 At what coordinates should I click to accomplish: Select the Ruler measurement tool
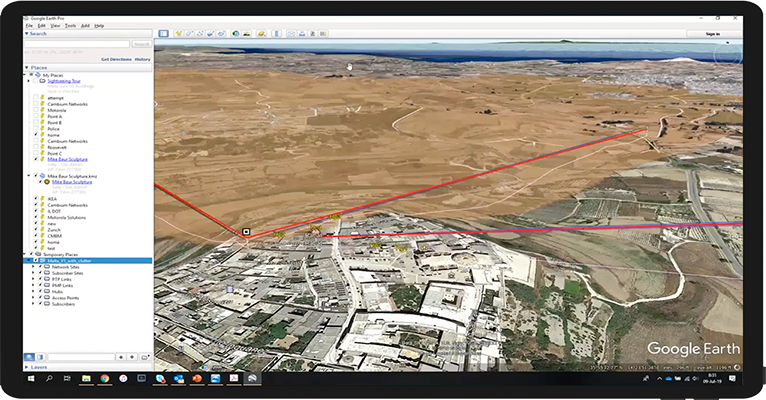point(277,34)
